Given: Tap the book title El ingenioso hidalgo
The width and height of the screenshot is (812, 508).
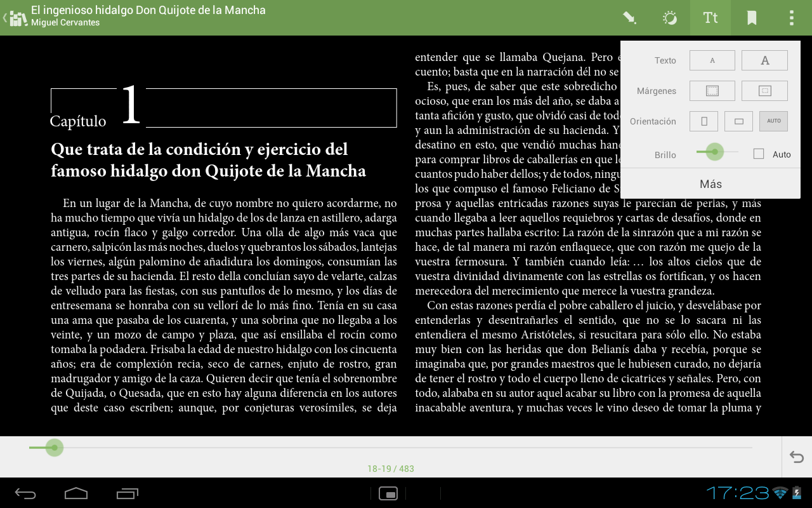Looking at the screenshot, I should pyautogui.click(x=148, y=10).
